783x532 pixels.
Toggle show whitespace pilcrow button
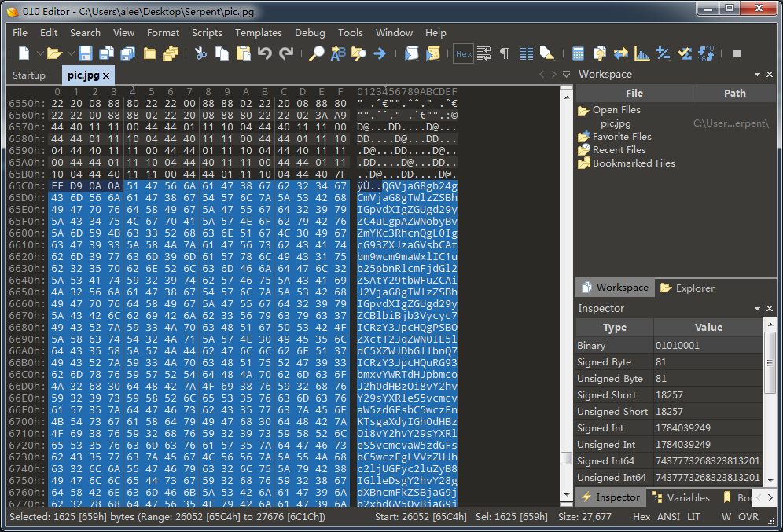(505, 53)
